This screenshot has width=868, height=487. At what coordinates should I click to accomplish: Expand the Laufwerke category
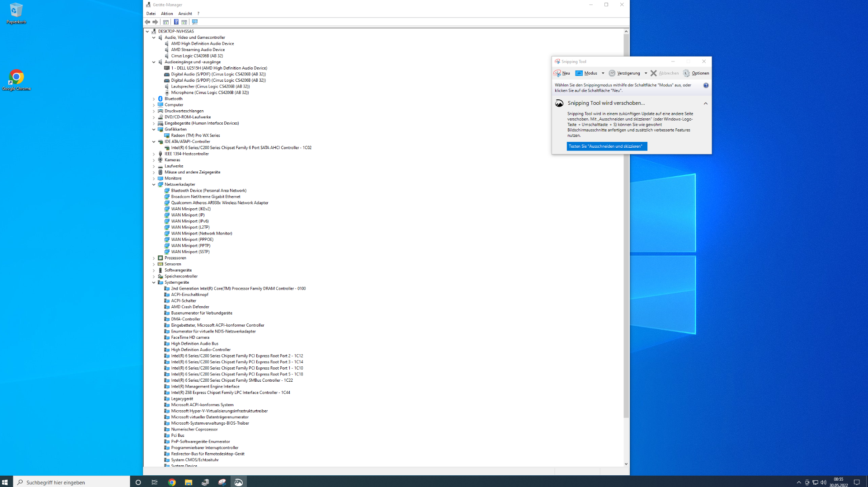point(154,167)
